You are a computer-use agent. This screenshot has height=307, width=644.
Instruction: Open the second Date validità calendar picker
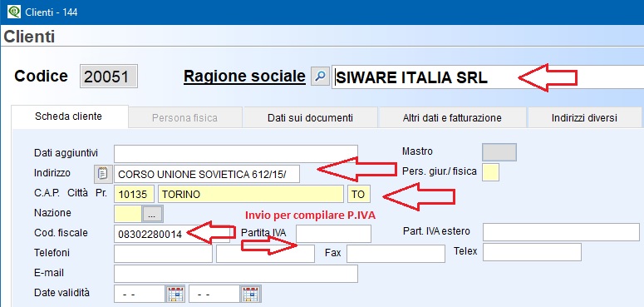click(x=251, y=294)
